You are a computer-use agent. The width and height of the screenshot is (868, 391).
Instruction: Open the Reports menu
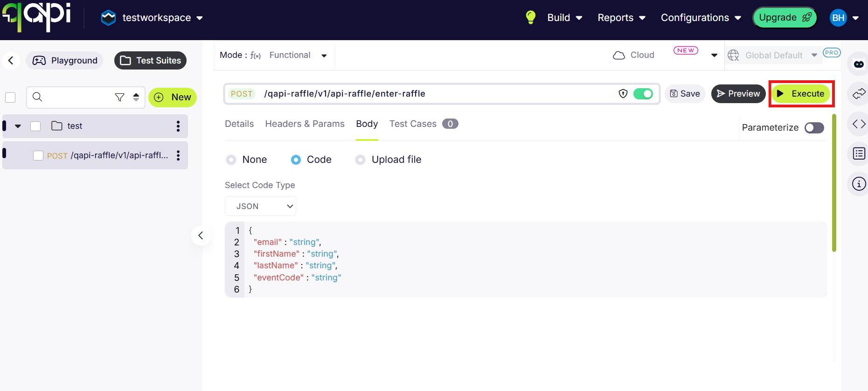[621, 18]
